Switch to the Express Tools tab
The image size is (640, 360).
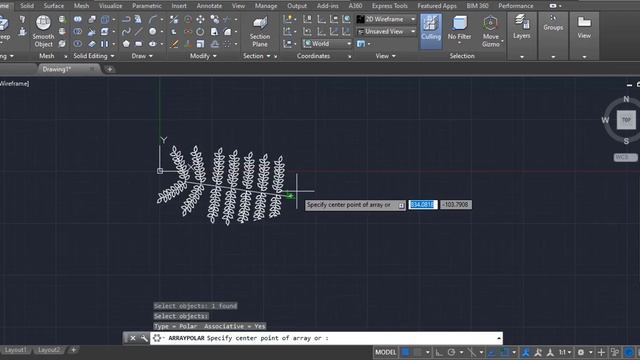(390, 6)
